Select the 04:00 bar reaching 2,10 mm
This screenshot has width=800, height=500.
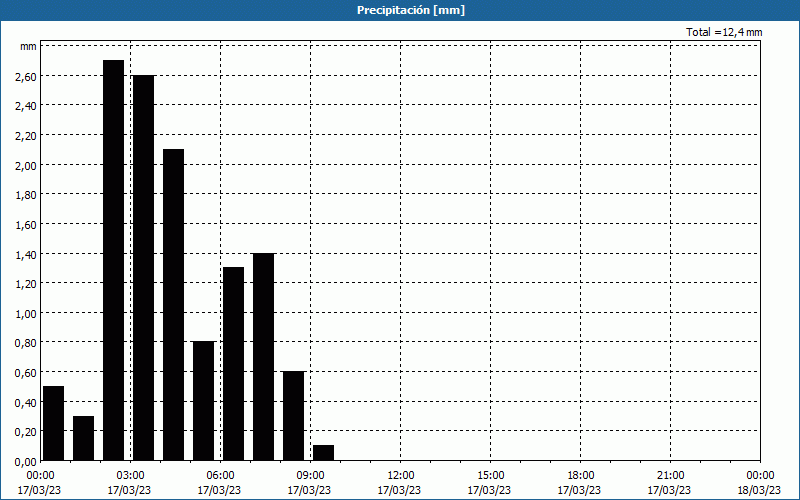173,305
